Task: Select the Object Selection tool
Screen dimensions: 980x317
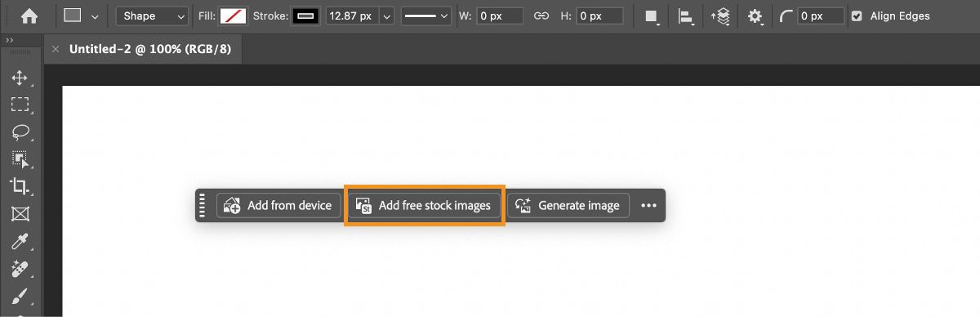Action: [x=20, y=158]
